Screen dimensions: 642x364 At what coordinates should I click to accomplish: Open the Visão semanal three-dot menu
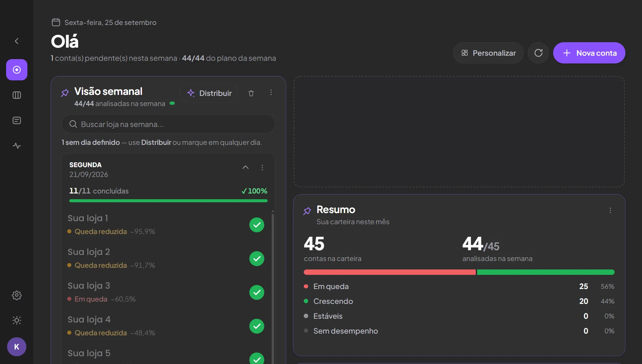[271, 93]
